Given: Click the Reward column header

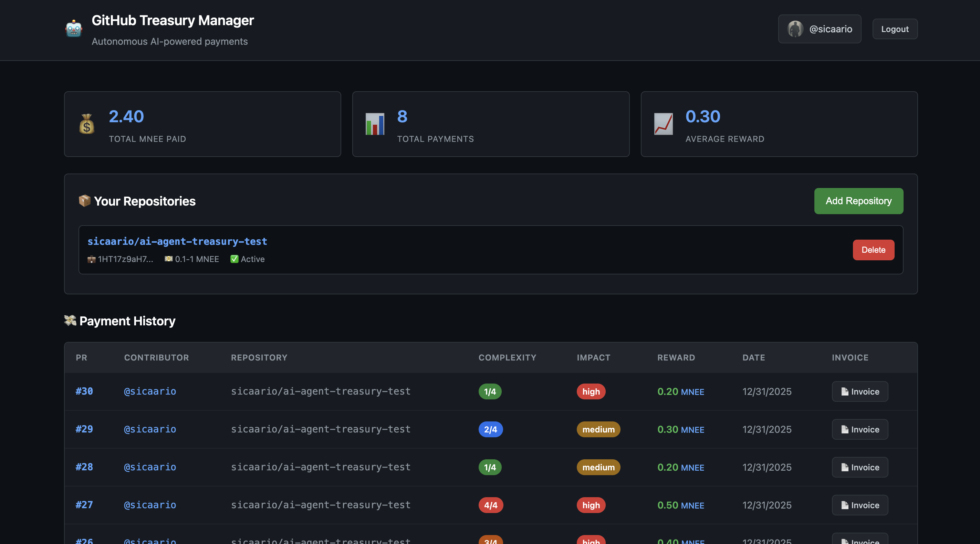Looking at the screenshot, I should [676, 358].
